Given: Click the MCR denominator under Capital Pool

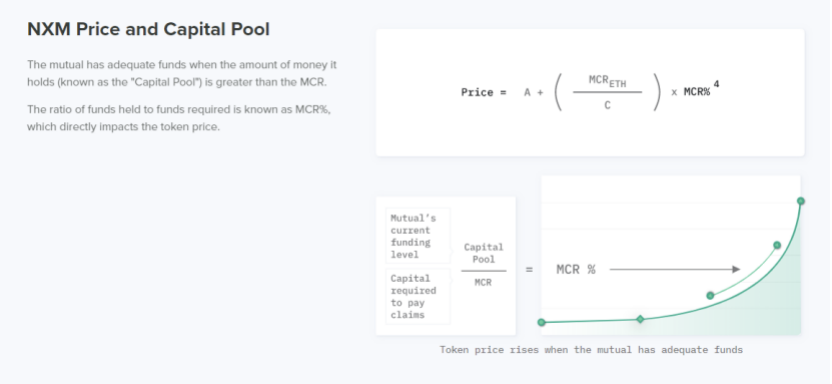Looking at the screenshot, I should (483, 282).
